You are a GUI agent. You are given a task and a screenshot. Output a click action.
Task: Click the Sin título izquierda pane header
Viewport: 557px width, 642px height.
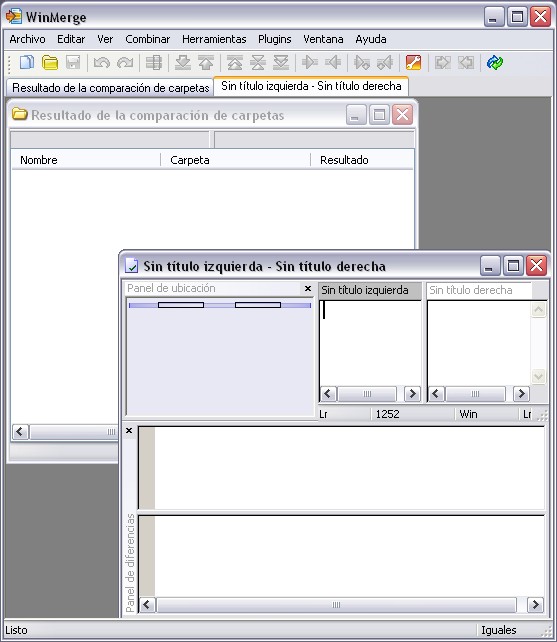pos(370,290)
